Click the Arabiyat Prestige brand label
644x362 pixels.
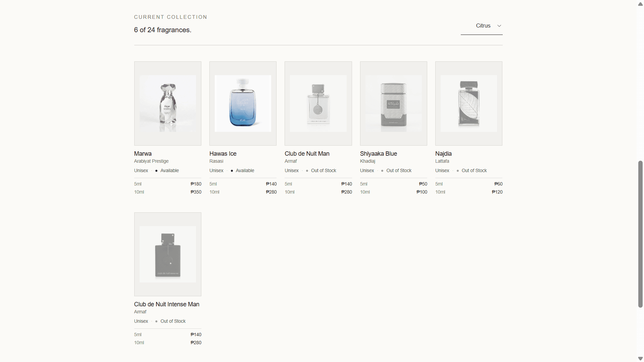coord(151,161)
